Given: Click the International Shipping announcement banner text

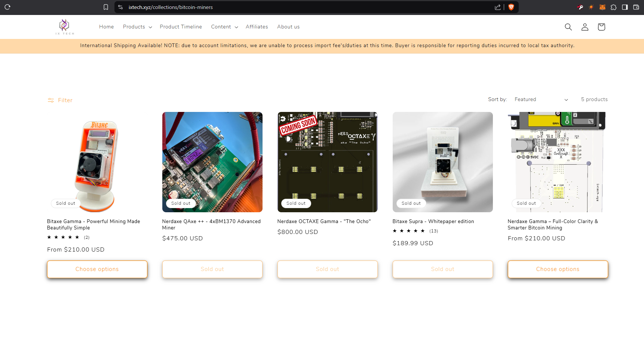Looking at the screenshot, I should click(327, 46).
